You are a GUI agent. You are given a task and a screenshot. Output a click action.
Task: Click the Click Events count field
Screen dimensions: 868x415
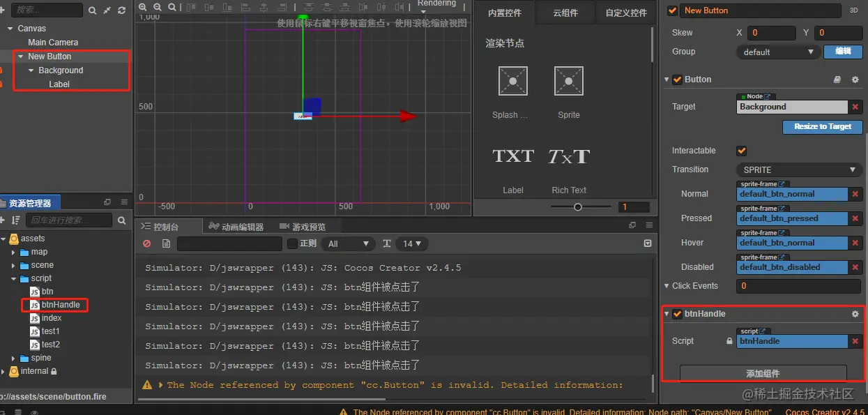(798, 286)
